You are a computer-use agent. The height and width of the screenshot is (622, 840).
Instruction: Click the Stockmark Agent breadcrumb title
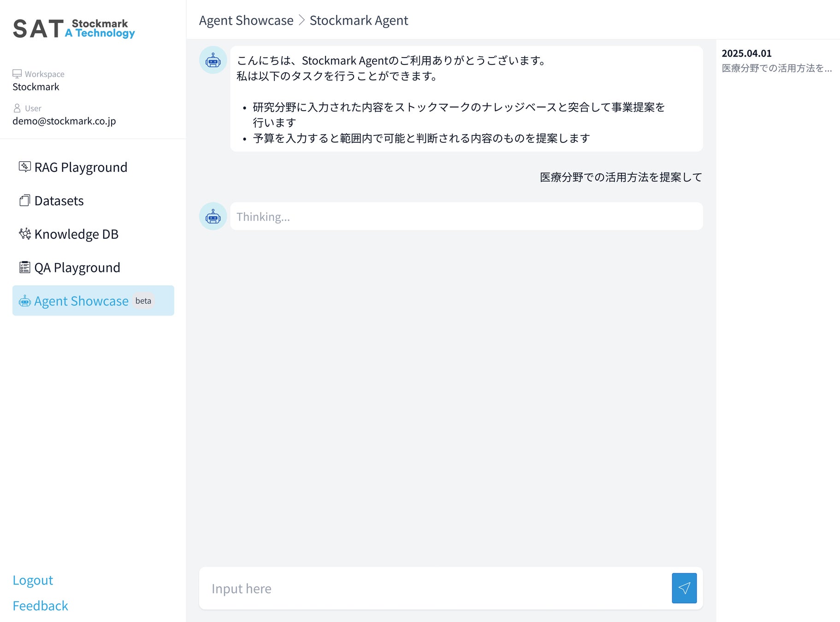pyautogui.click(x=359, y=20)
